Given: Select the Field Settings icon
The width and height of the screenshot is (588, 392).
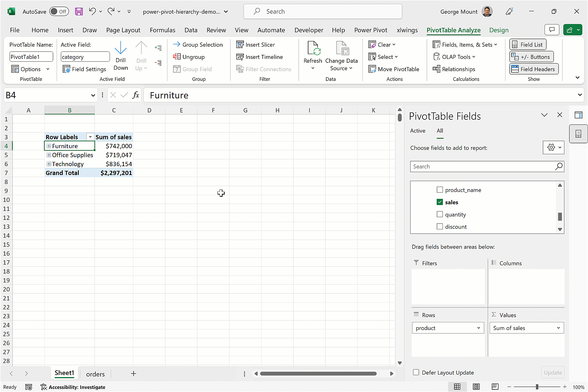Looking at the screenshot, I should click(x=67, y=69).
